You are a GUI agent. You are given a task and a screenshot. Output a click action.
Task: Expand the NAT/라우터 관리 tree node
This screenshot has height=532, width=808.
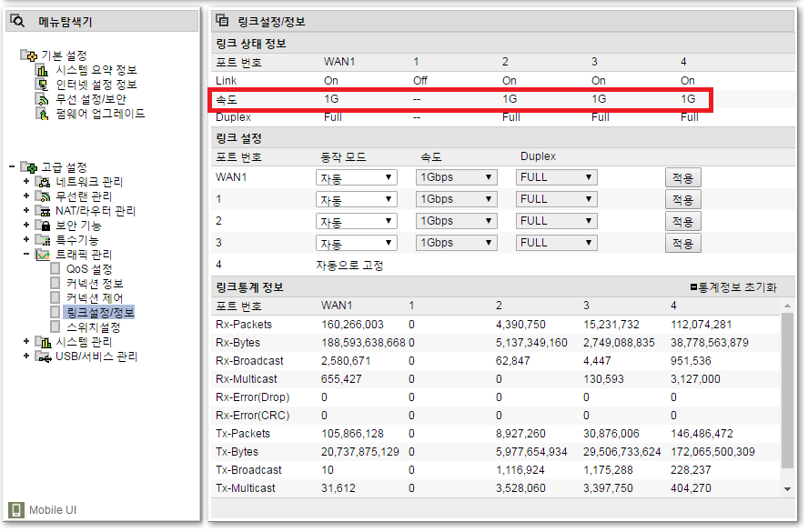(26, 210)
